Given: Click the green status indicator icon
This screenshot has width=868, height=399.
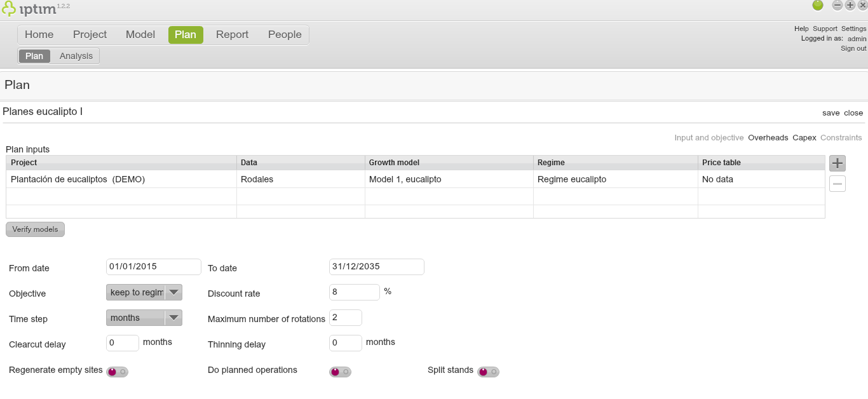Looking at the screenshot, I should tap(818, 6).
